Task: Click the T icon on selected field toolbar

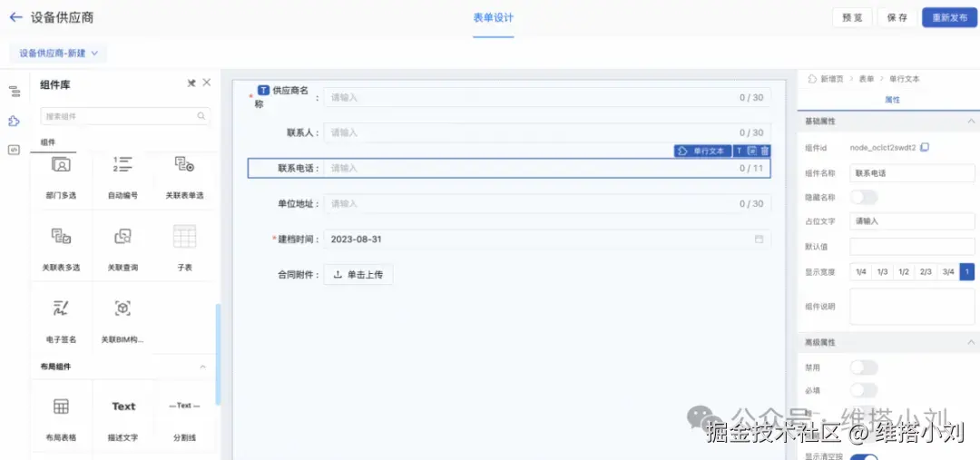Action: click(x=739, y=152)
